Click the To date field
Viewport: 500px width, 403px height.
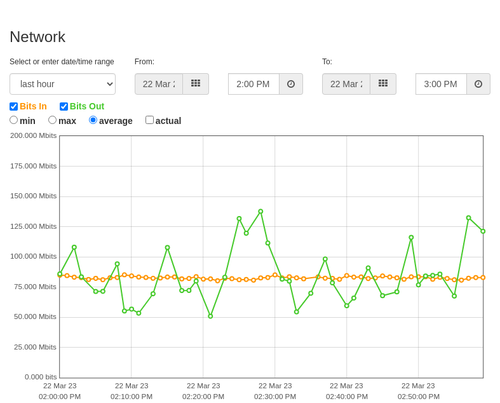[346, 84]
